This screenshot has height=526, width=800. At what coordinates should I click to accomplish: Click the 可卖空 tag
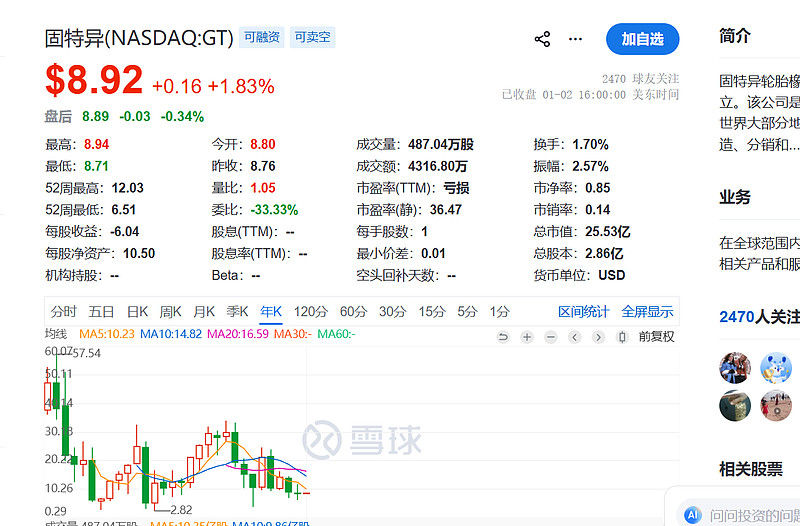coord(312,37)
